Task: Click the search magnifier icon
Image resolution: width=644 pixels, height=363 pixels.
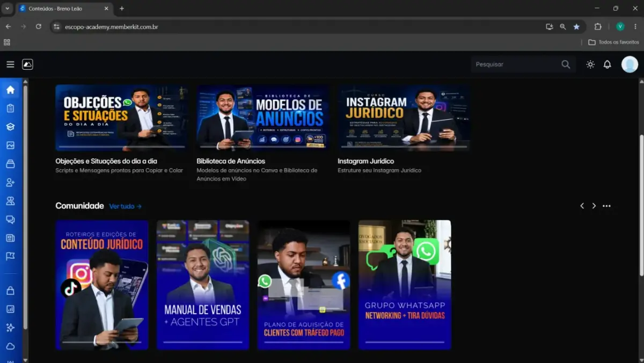Action: point(566,64)
